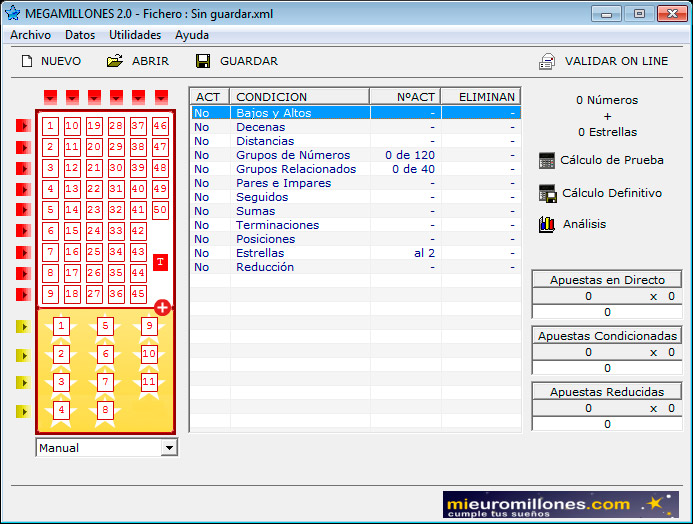Toggle number 23 in the grid
The width and height of the screenshot is (693, 524).
94,210
